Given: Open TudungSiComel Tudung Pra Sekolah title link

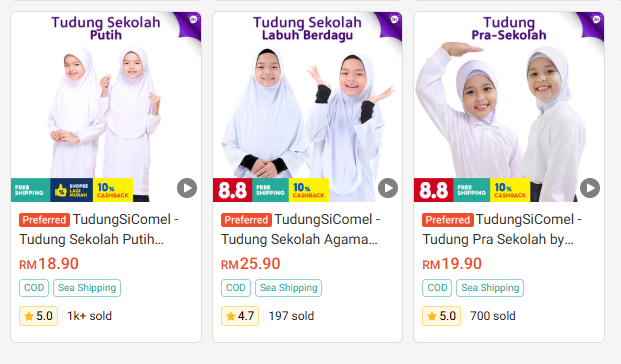Looking at the screenshot, I should pyautogui.click(x=502, y=229).
